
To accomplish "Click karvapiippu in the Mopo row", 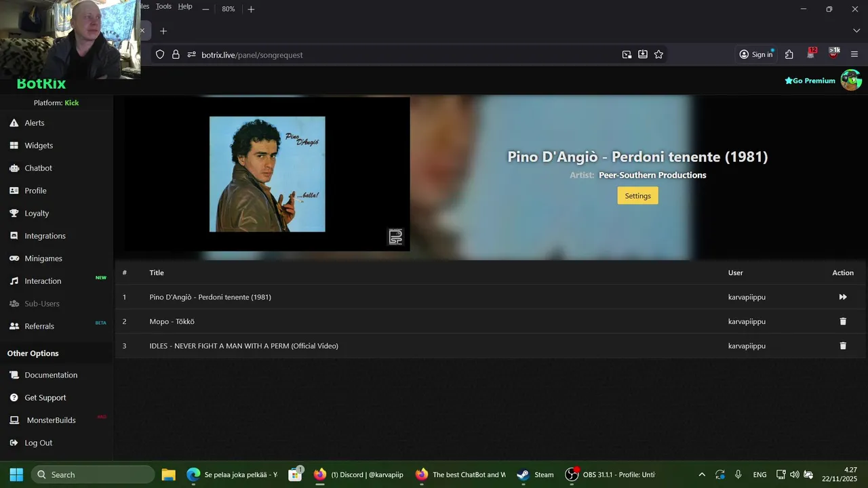I will (x=747, y=321).
